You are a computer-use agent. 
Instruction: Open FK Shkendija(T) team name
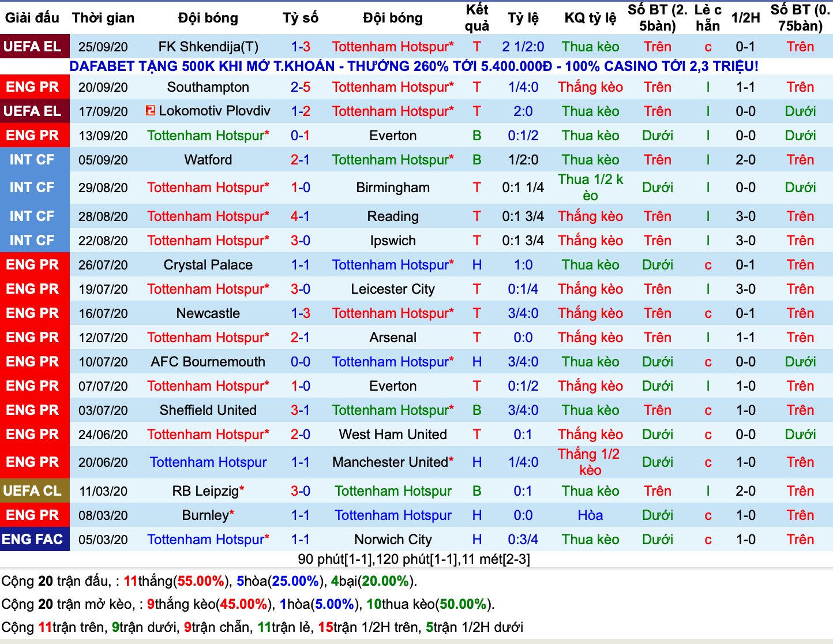point(208,47)
